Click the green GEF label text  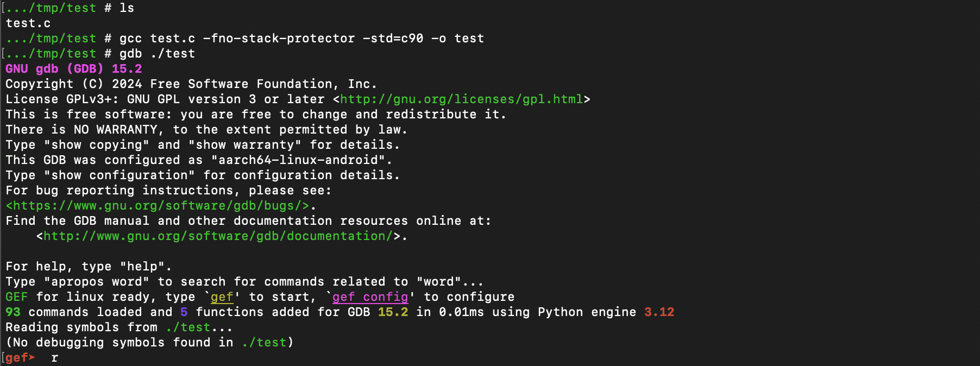click(17, 297)
